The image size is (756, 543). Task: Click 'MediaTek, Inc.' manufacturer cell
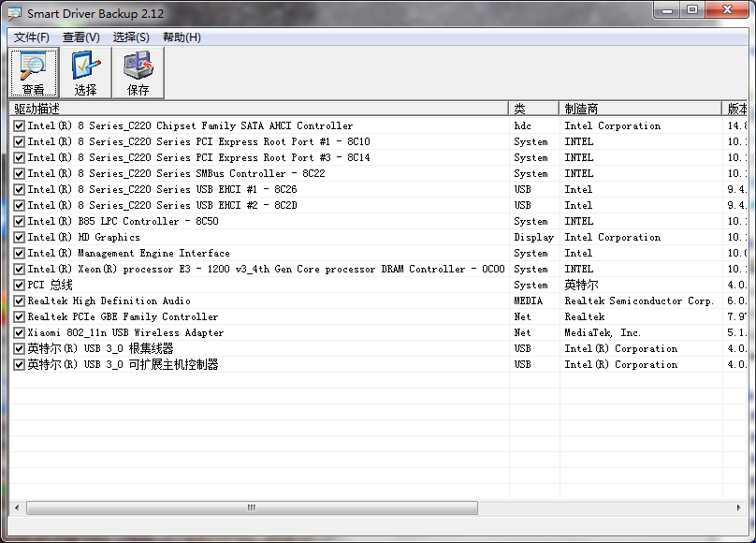tap(603, 332)
